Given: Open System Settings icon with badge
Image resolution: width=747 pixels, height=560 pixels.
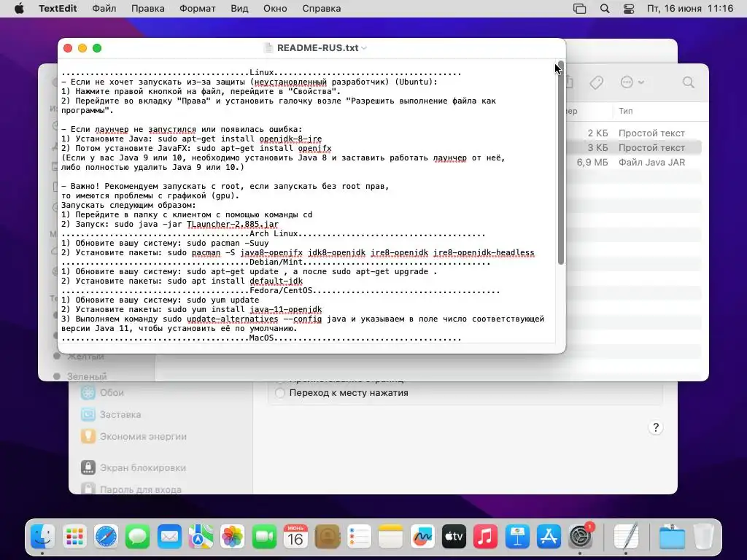Looking at the screenshot, I should point(580,537).
